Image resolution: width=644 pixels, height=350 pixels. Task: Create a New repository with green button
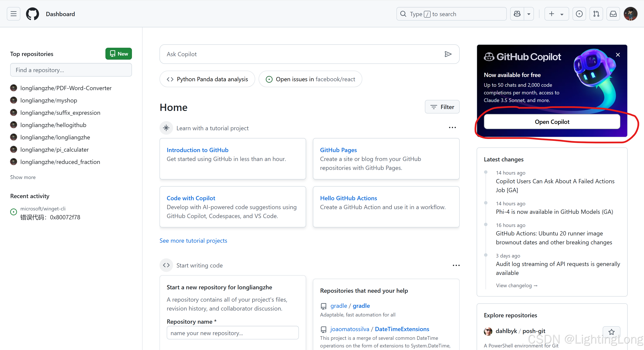click(x=119, y=54)
